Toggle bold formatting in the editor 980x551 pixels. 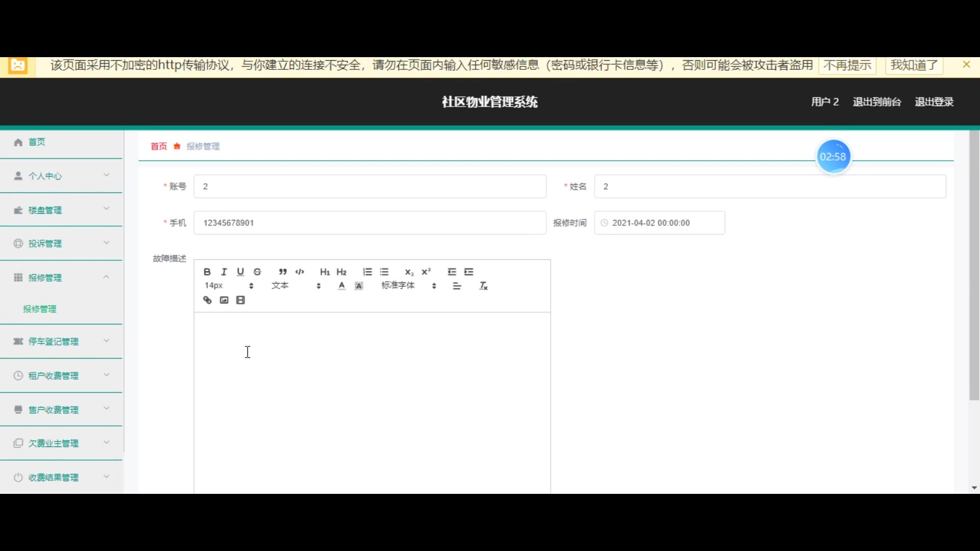(207, 272)
